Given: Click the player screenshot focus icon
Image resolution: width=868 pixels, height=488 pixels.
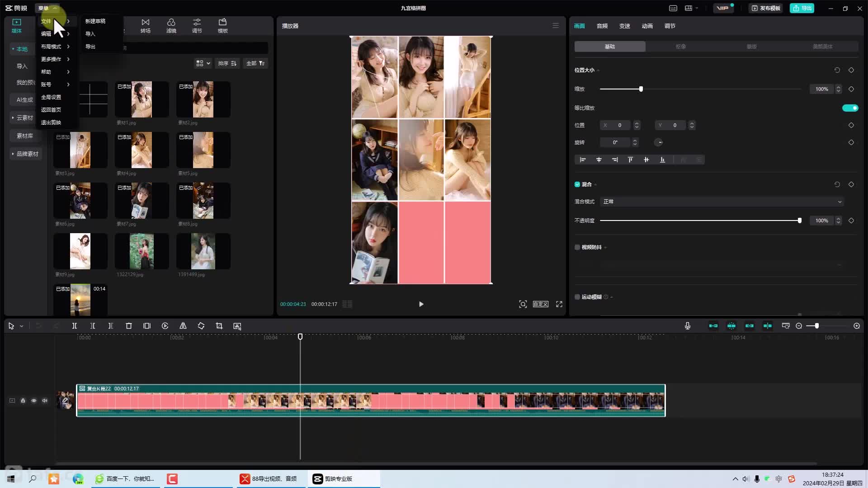Looking at the screenshot, I should point(523,304).
